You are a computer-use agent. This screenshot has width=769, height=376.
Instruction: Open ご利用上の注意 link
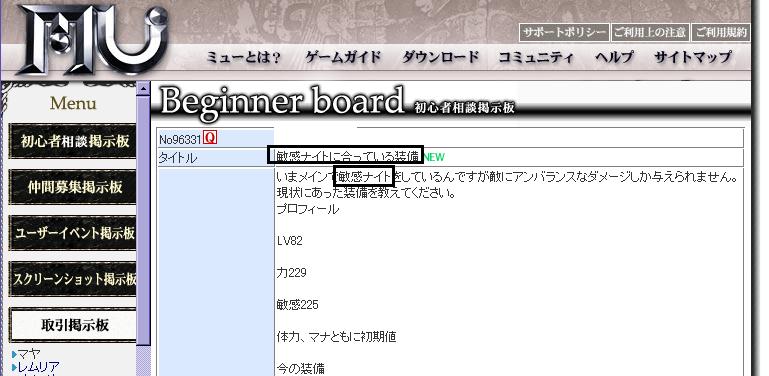650,33
